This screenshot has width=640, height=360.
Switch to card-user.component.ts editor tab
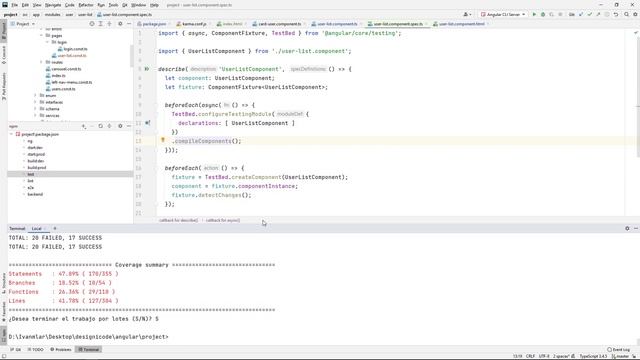[279, 24]
